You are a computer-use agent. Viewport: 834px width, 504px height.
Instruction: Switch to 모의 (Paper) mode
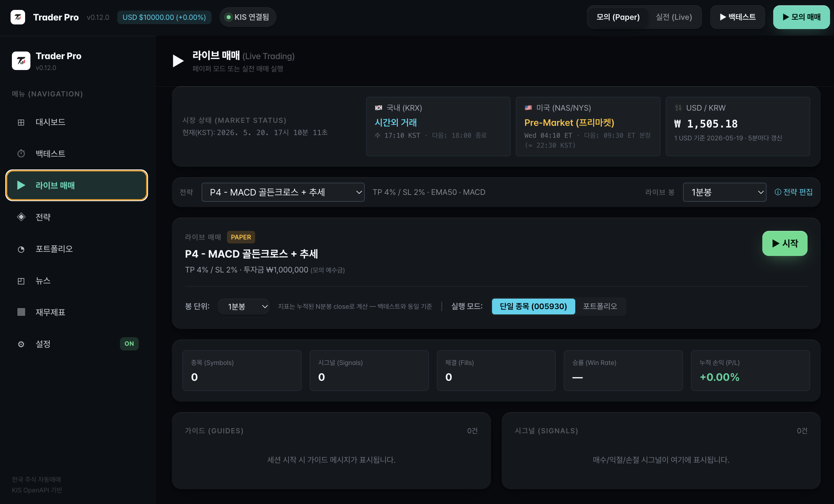pyautogui.click(x=618, y=17)
